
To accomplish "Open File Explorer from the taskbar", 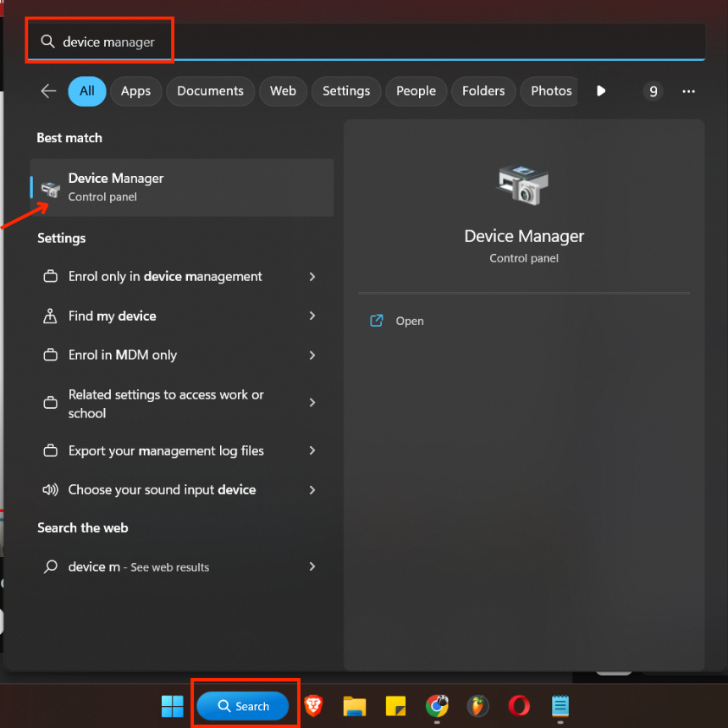I will [354, 706].
